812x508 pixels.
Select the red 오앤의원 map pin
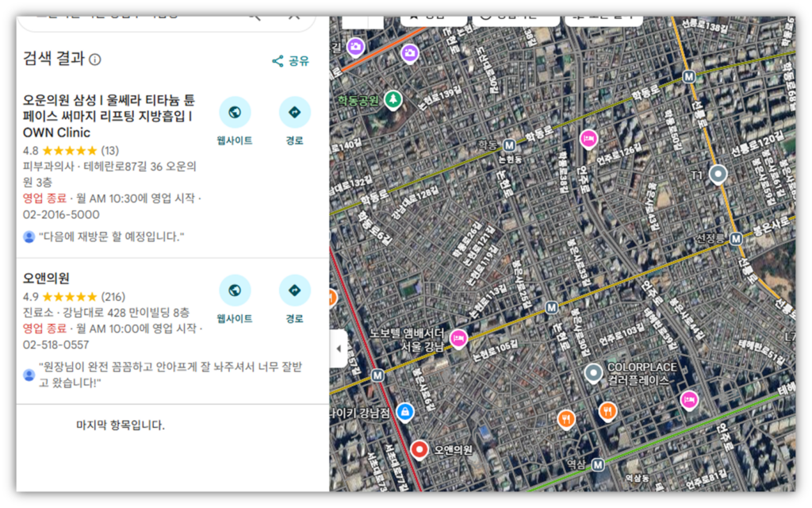419,449
